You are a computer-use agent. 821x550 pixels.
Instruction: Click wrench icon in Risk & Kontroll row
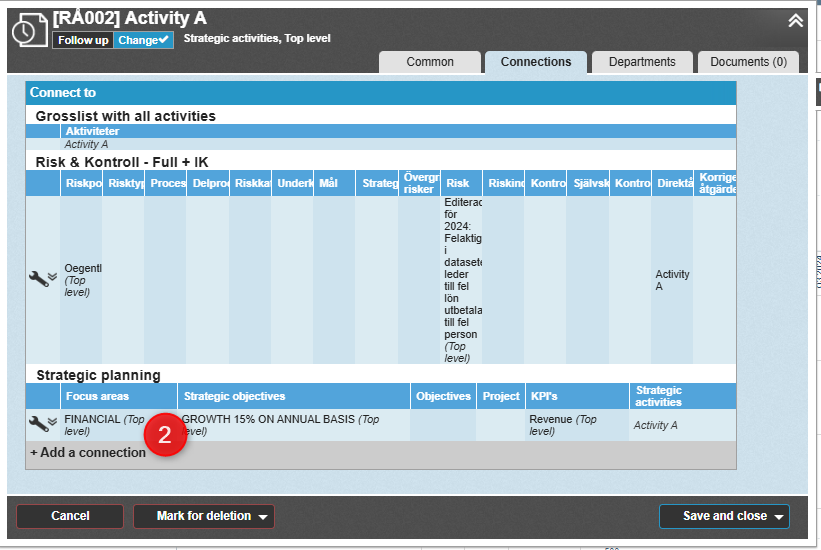(37, 279)
